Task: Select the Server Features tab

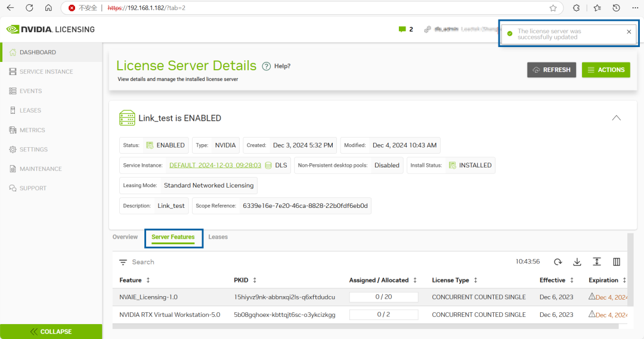Action: [x=173, y=237]
